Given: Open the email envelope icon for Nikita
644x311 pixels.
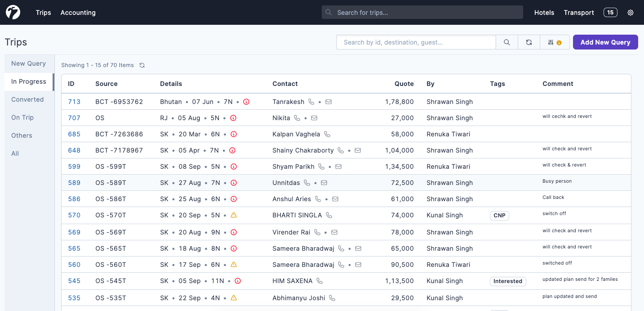Looking at the screenshot, I should 314,117.
